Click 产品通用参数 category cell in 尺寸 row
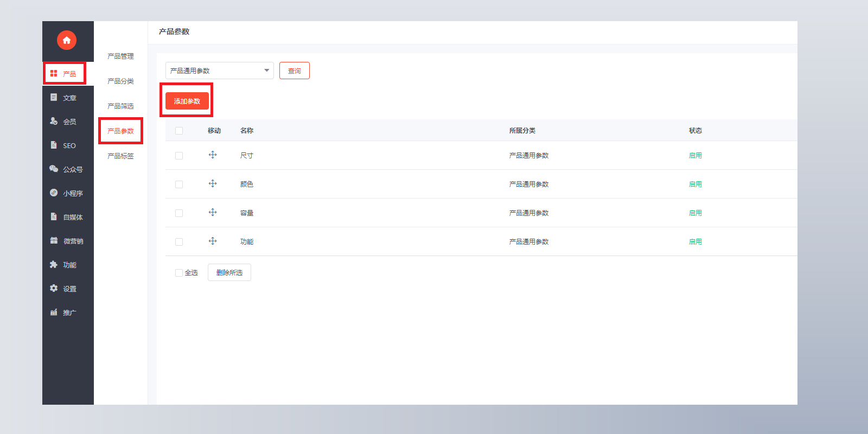 click(x=529, y=156)
